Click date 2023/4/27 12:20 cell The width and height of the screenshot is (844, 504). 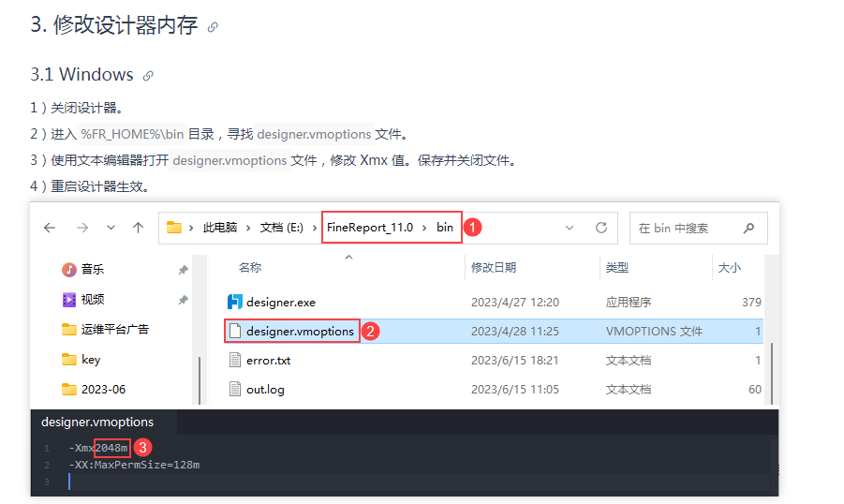point(515,303)
